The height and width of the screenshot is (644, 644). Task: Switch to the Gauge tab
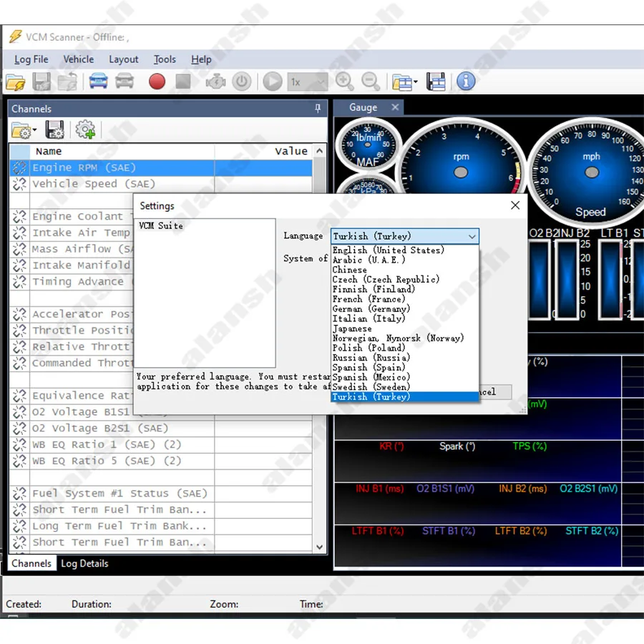coord(363,107)
